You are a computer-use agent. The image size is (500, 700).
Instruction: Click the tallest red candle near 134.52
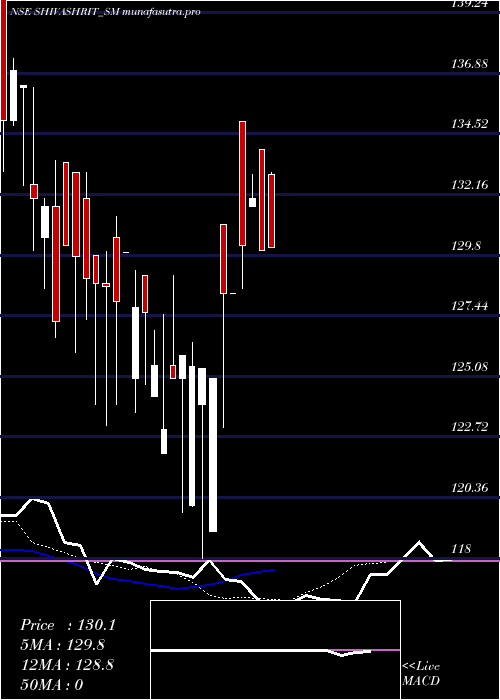242,183
